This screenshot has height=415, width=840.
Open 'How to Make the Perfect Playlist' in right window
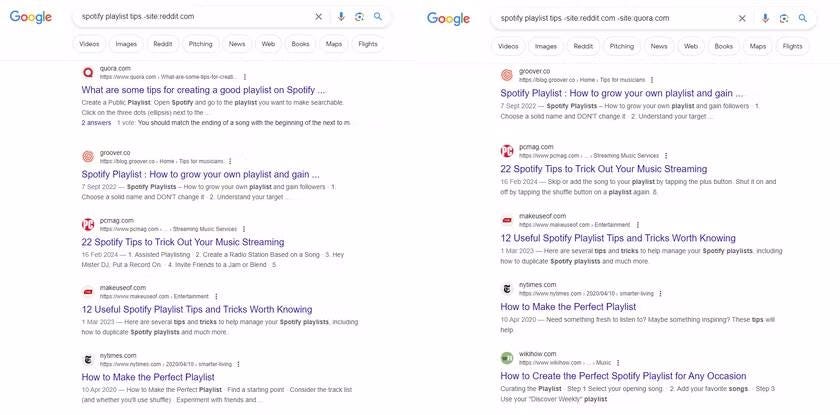(x=568, y=307)
